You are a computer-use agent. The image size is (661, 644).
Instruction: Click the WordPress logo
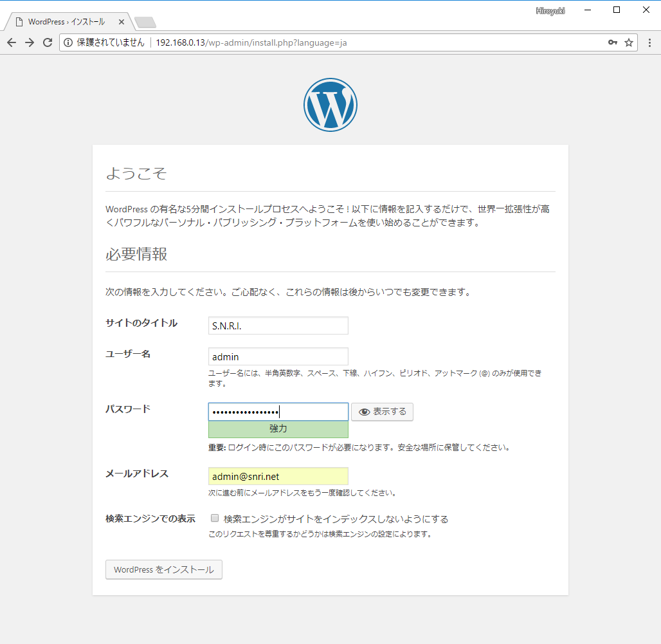[x=330, y=105]
